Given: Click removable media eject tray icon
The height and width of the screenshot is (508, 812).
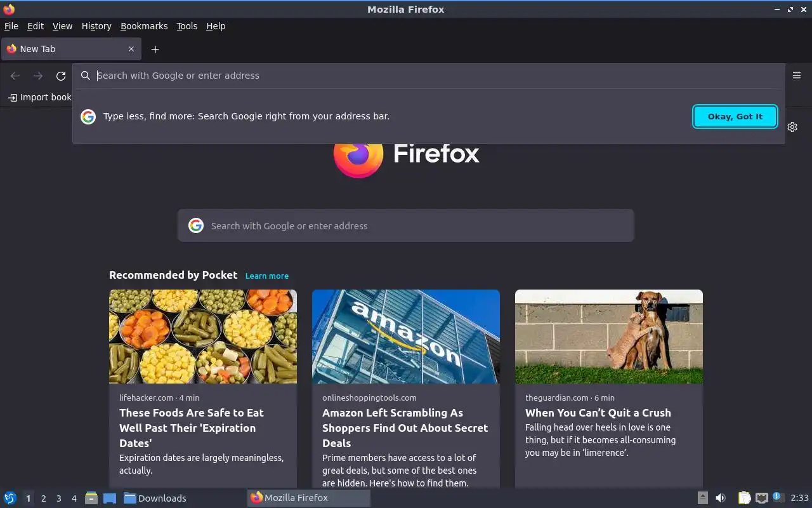Looking at the screenshot, I should [x=703, y=498].
